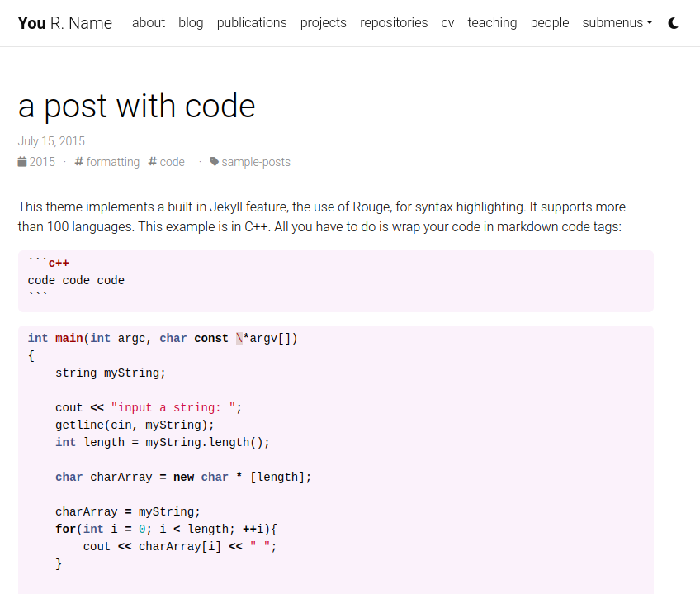Click the hash icon before formatting
Image resolution: width=700 pixels, height=594 pixels.
point(79,162)
